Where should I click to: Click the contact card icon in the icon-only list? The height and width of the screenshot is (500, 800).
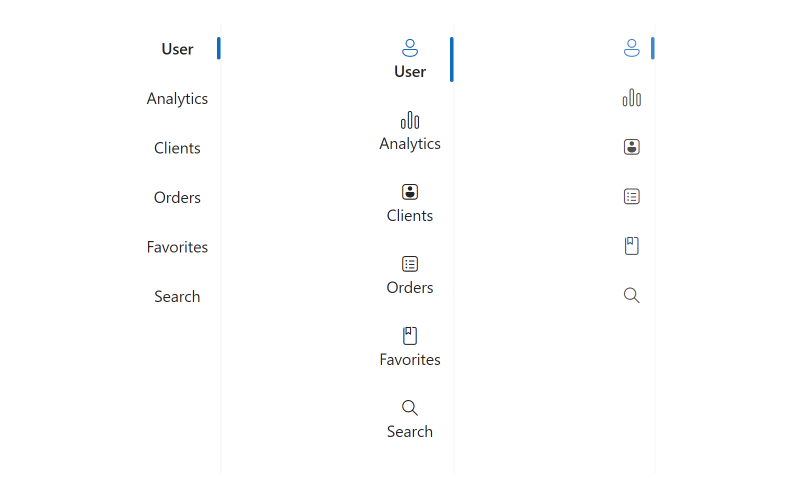pyautogui.click(x=631, y=147)
